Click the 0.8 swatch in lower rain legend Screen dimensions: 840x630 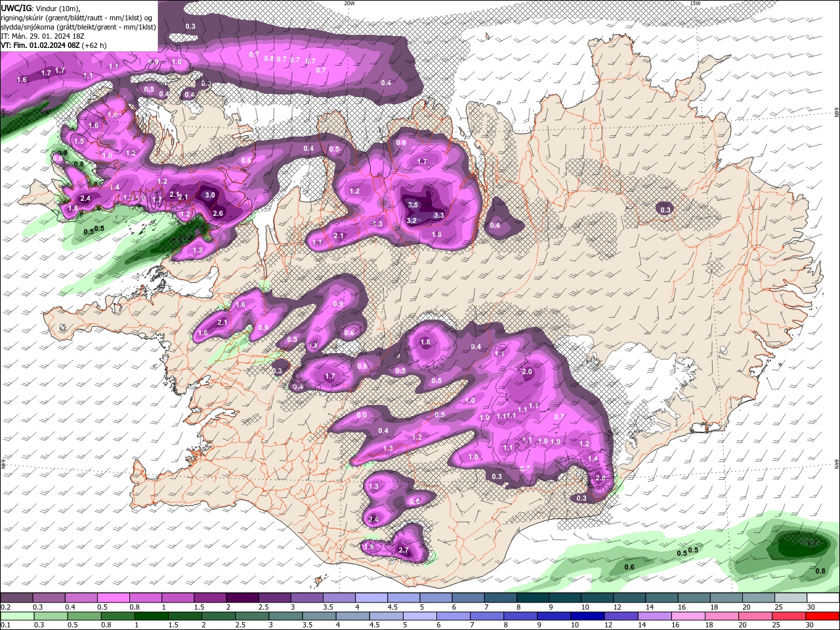[117, 616]
